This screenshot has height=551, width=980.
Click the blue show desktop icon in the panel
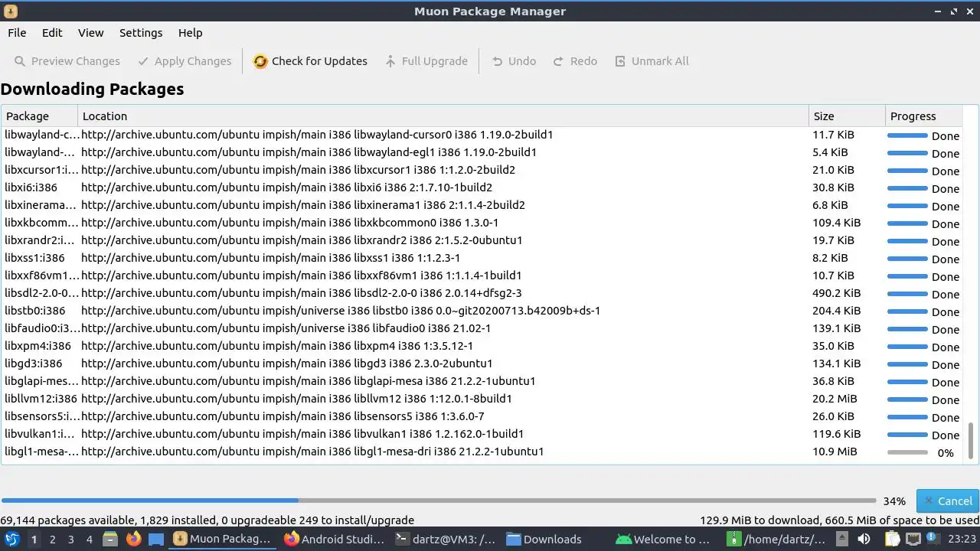coord(156,540)
